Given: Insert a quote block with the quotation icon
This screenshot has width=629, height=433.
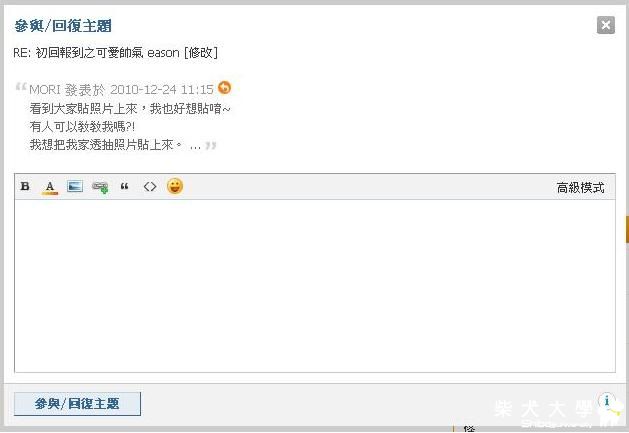Looking at the screenshot, I should point(124,186).
